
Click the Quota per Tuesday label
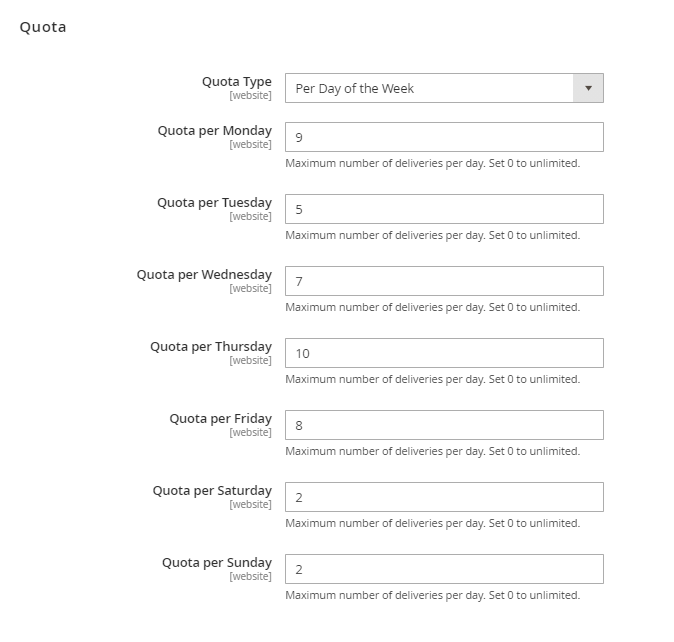tap(214, 203)
